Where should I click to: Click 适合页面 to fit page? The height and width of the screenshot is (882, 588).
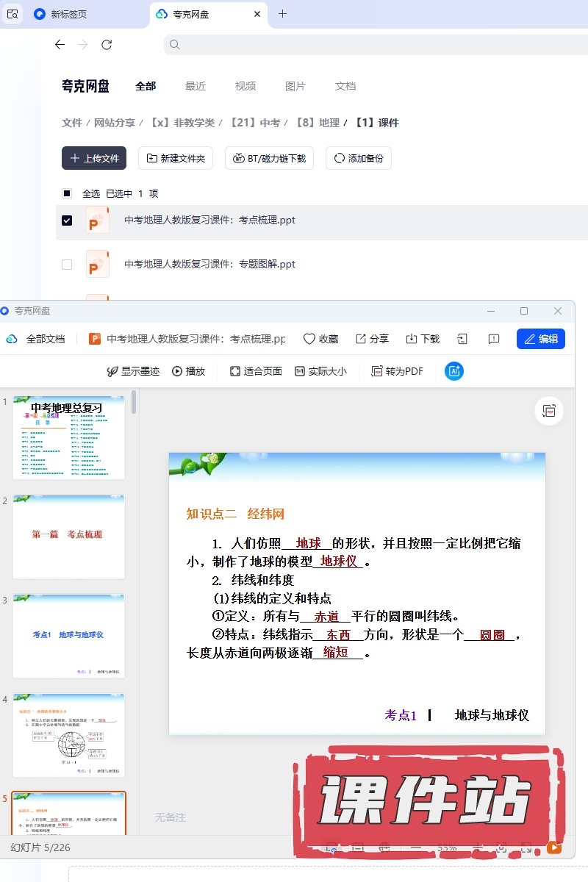point(256,371)
